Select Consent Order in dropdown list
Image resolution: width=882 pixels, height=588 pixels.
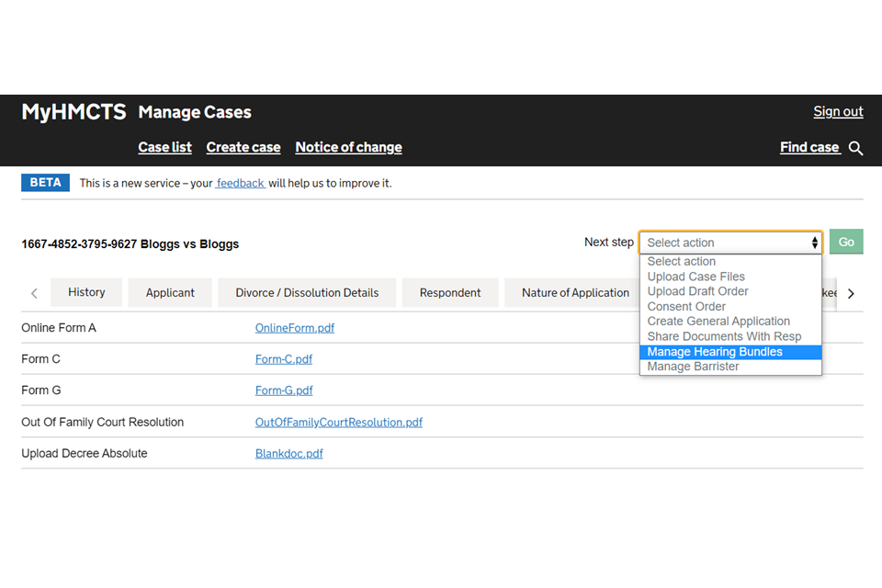[686, 307]
